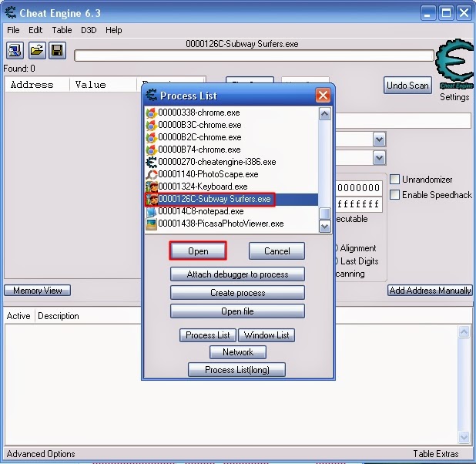Click the Process List tab button
The image size is (476, 464).
click(x=208, y=335)
